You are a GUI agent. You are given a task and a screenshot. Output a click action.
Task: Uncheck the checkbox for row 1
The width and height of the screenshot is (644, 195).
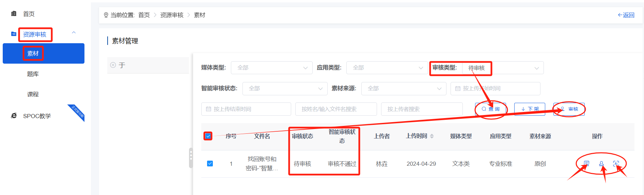pyautogui.click(x=210, y=164)
